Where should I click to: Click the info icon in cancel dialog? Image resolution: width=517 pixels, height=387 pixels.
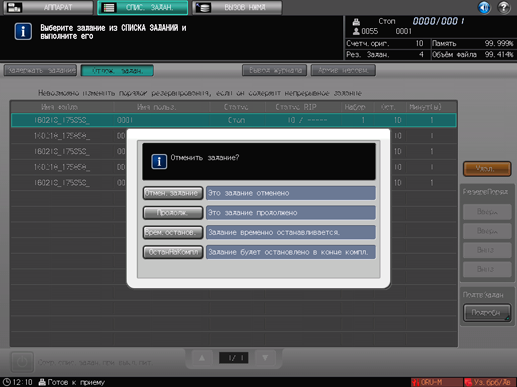pyautogui.click(x=159, y=162)
